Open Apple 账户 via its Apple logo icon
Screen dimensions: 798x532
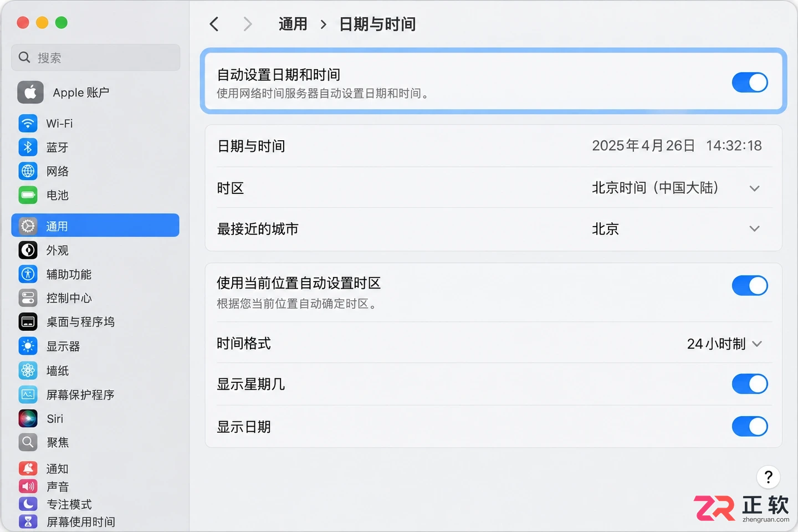[30, 92]
